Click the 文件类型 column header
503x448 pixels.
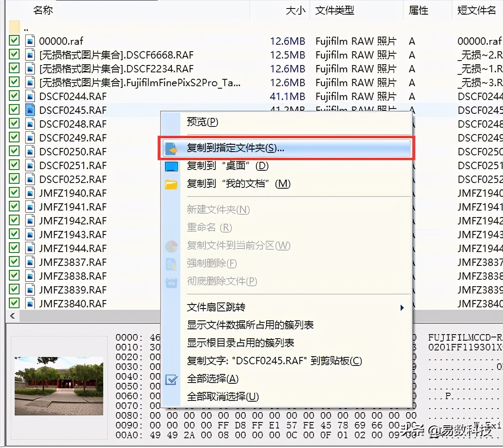[x=334, y=10]
